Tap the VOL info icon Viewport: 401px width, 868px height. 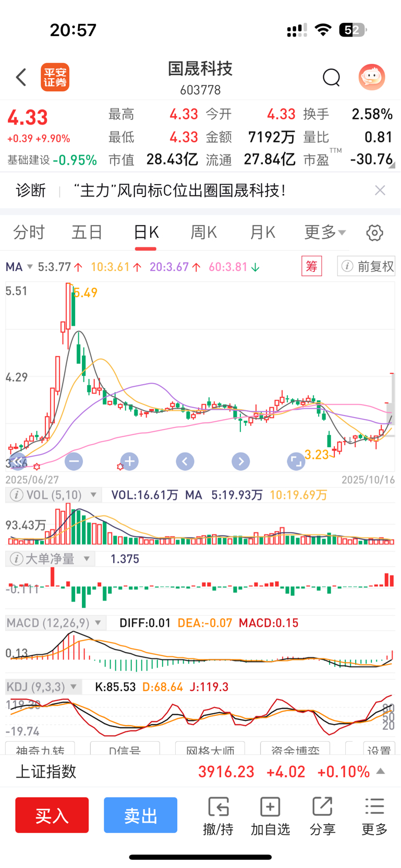click(17, 495)
